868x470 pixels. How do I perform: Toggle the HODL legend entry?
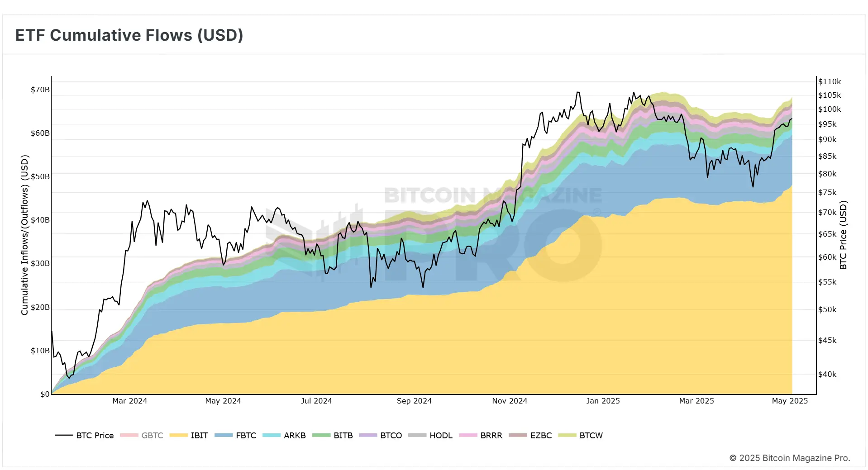tap(430, 435)
